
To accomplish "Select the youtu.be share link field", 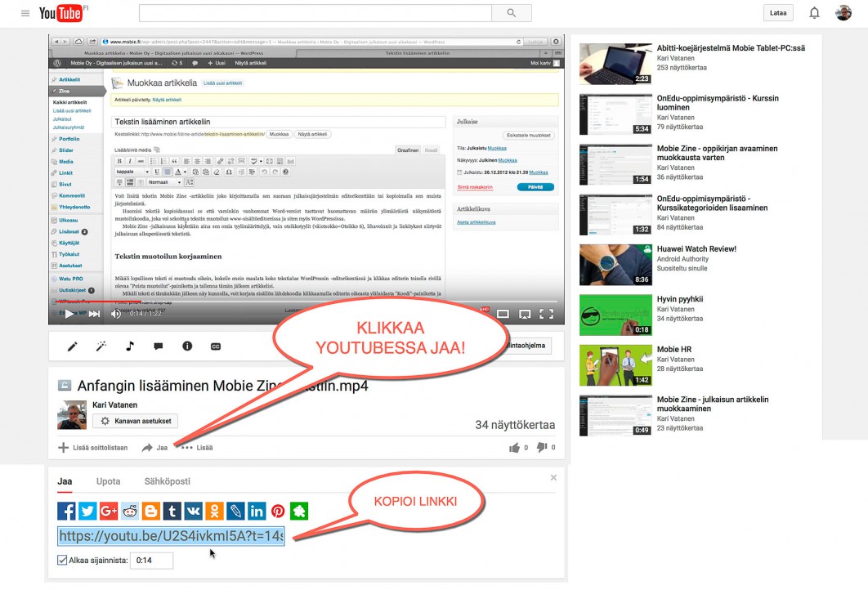I will pyautogui.click(x=171, y=536).
